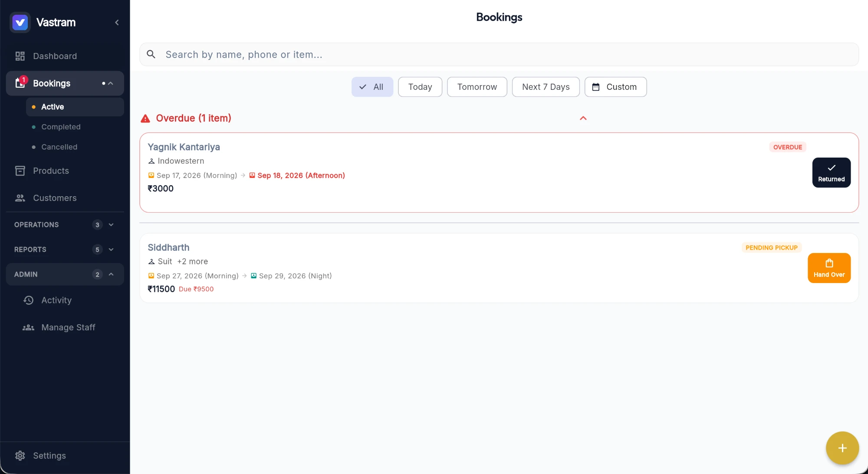Image resolution: width=868 pixels, height=474 pixels.
Task: Click the Overdue (1 item) heading
Action: click(194, 118)
